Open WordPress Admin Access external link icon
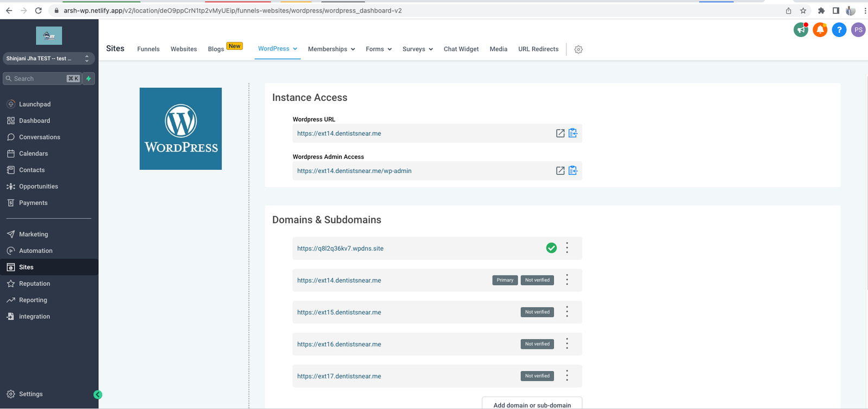The image size is (868, 409). click(x=560, y=171)
